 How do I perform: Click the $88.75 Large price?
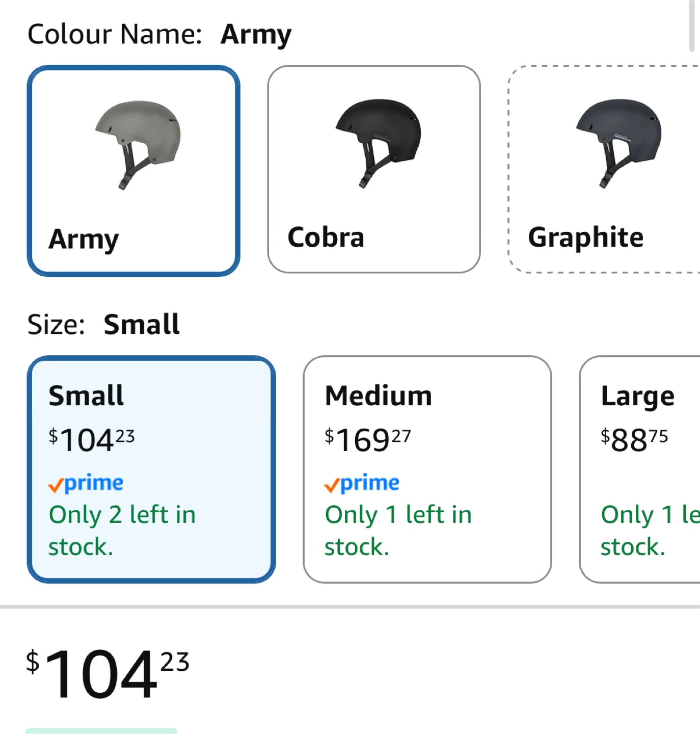[634, 440]
